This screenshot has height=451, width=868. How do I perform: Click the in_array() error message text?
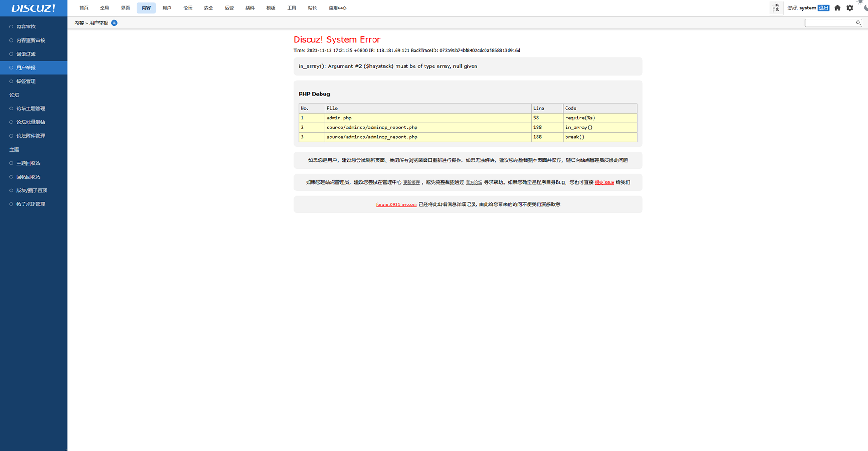coord(388,66)
